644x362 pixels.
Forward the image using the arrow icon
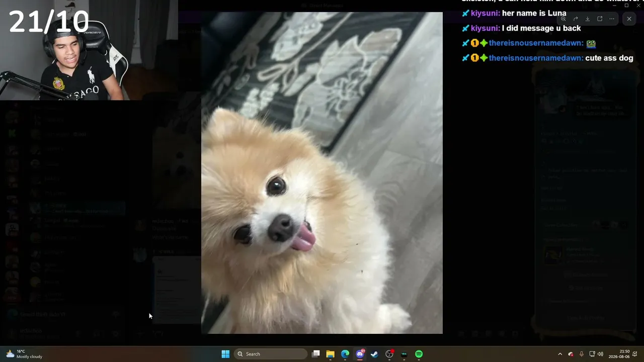pos(576,19)
